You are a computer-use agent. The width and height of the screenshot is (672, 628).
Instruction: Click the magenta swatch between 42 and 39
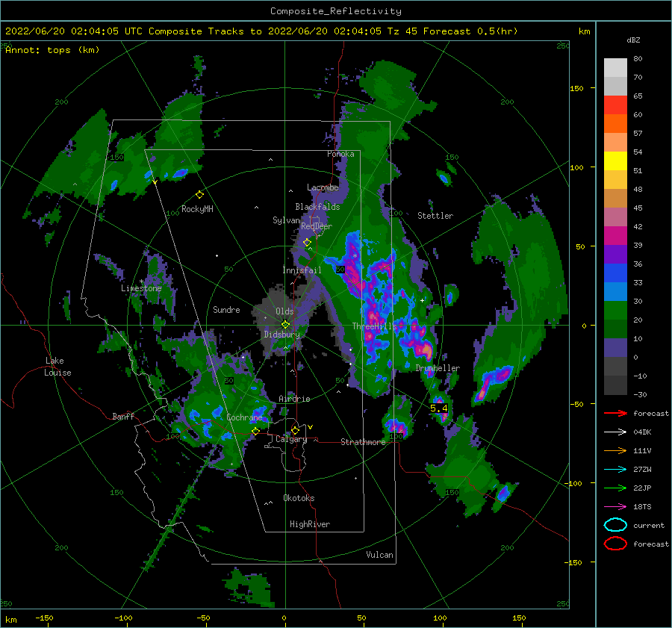pyautogui.click(x=615, y=236)
